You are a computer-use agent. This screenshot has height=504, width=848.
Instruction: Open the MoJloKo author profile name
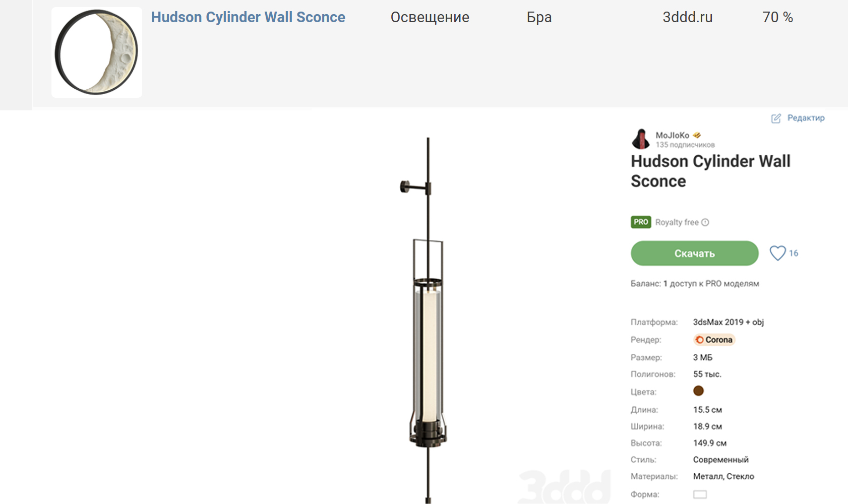tap(672, 135)
